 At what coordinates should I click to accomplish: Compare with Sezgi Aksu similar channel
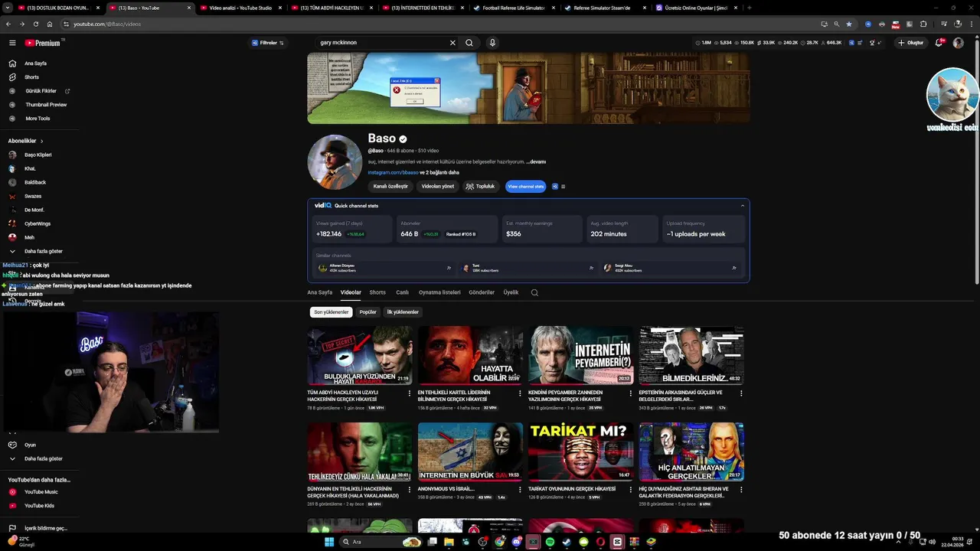[734, 269]
